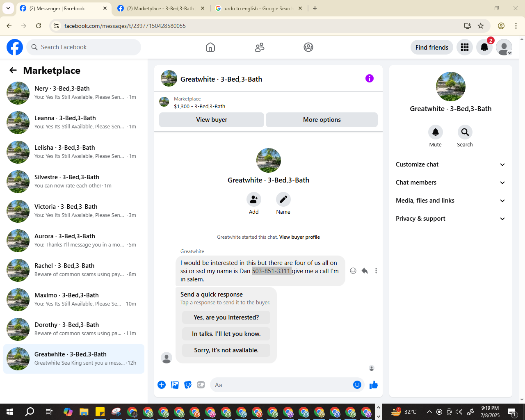
Task: Mute this conversation with bell icon
Action: (436, 132)
